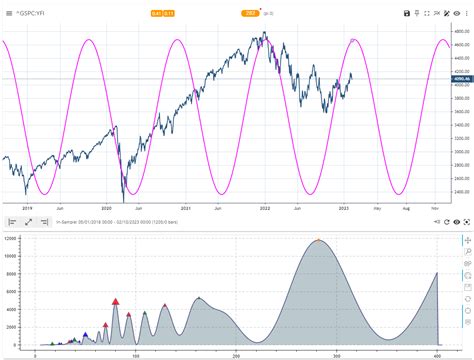Click the collapse arrows icon next to fullscreen

coord(437,13)
